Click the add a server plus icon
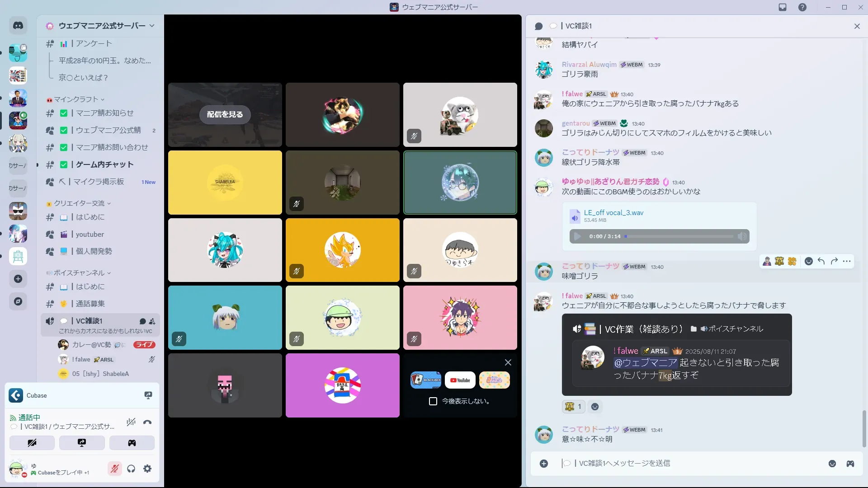Screen dimensions: 868x488 18,279
